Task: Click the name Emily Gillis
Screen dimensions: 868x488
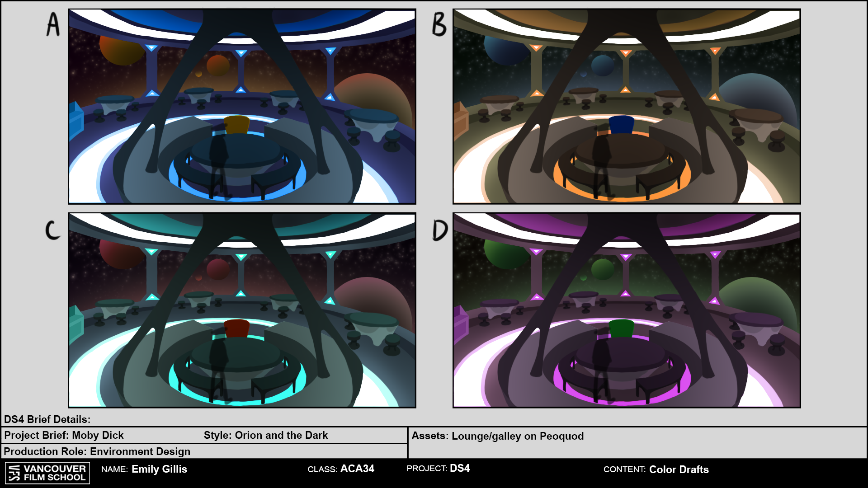Action: pyautogui.click(x=159, y=469)
